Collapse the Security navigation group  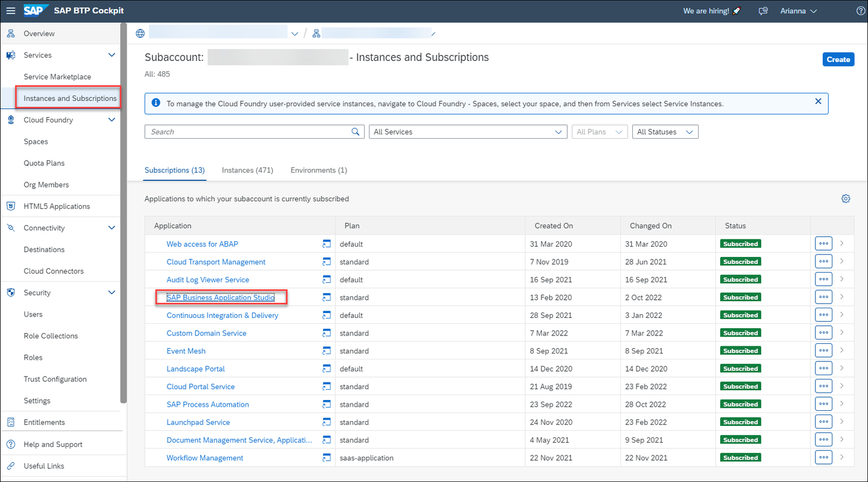point(112,293)
